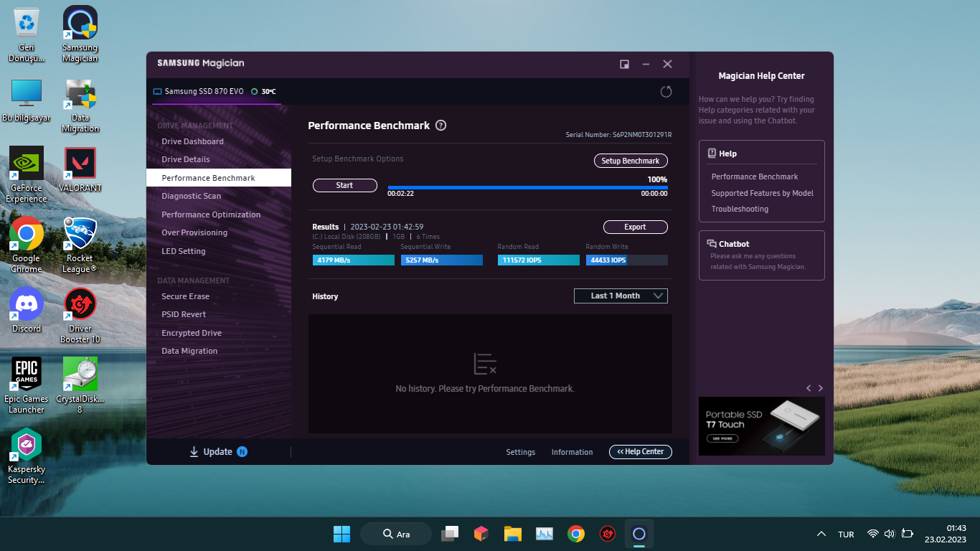Viewport: 980px width, 551px height.
Task: Show previous Help Center banner with left arrow
Action: [x=809, y=388]
